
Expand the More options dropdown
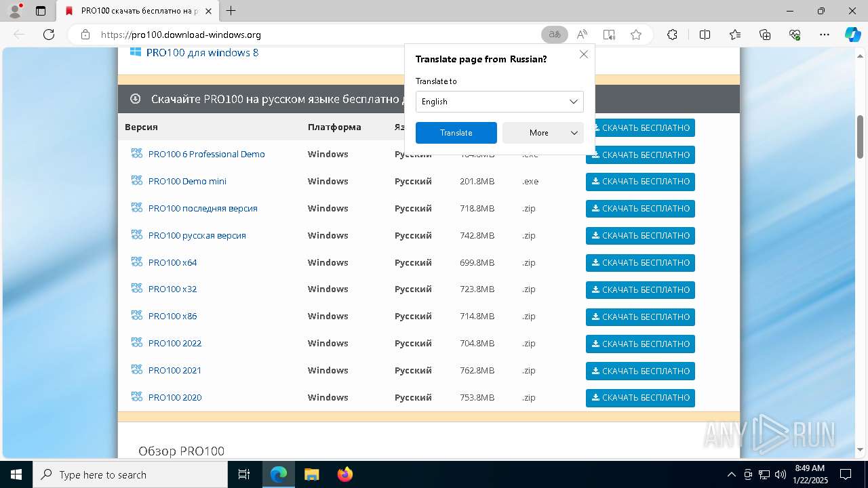543,133
